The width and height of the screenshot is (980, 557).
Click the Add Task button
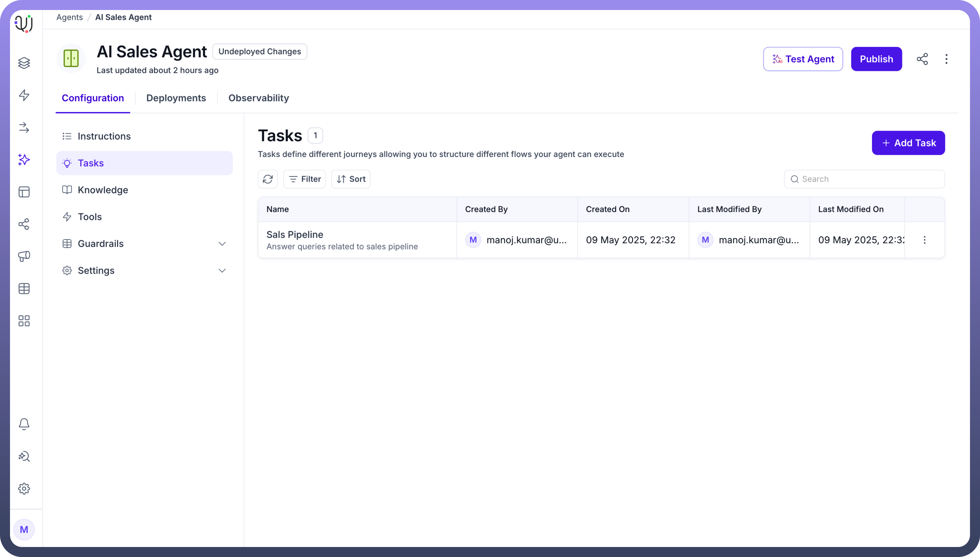click(x=908, y=143)
